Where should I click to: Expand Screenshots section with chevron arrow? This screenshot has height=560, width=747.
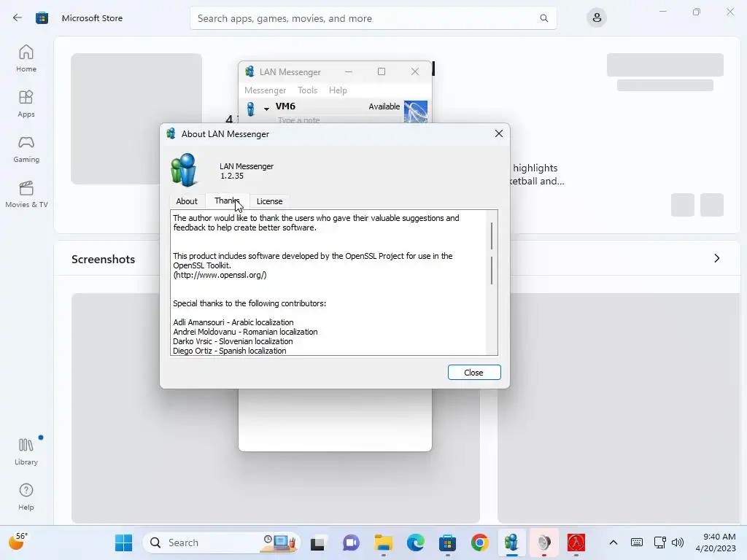716,258
